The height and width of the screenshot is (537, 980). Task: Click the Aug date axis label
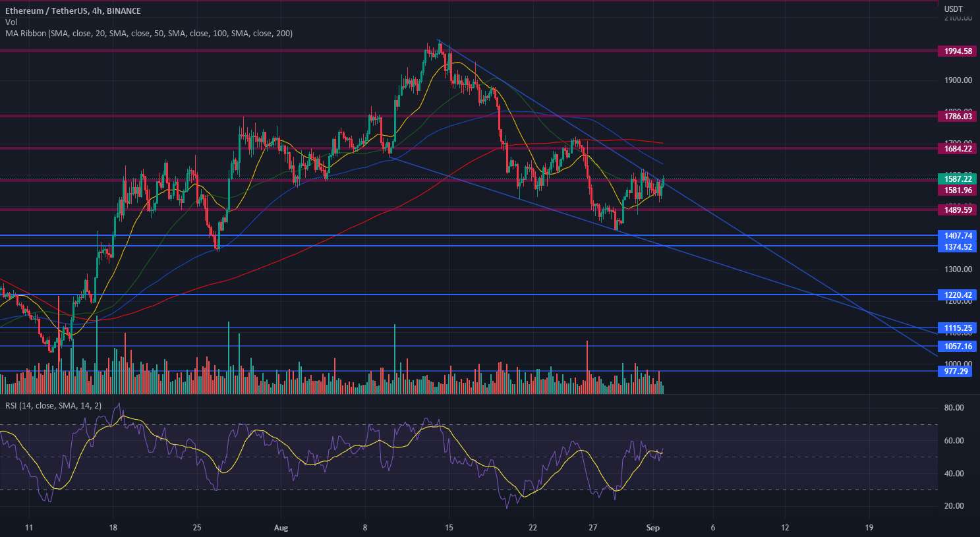tap(281, 528)
